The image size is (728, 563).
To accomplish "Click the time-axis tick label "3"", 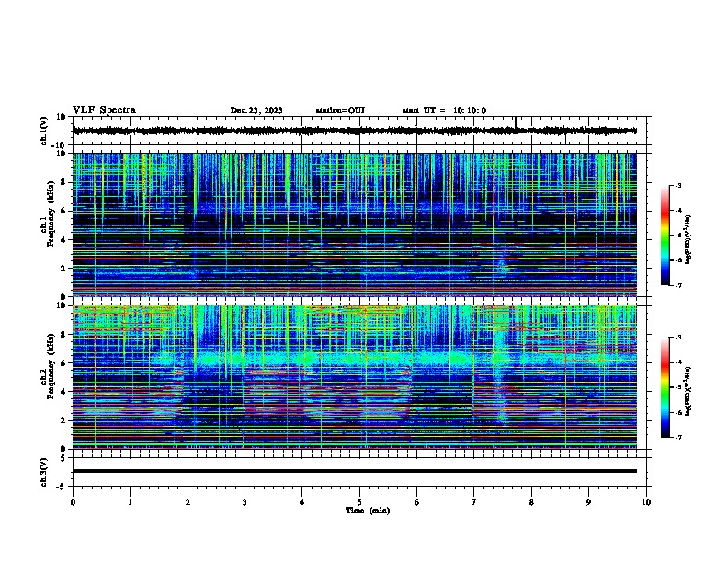I will pyautogui.click(x=245, y=502).
